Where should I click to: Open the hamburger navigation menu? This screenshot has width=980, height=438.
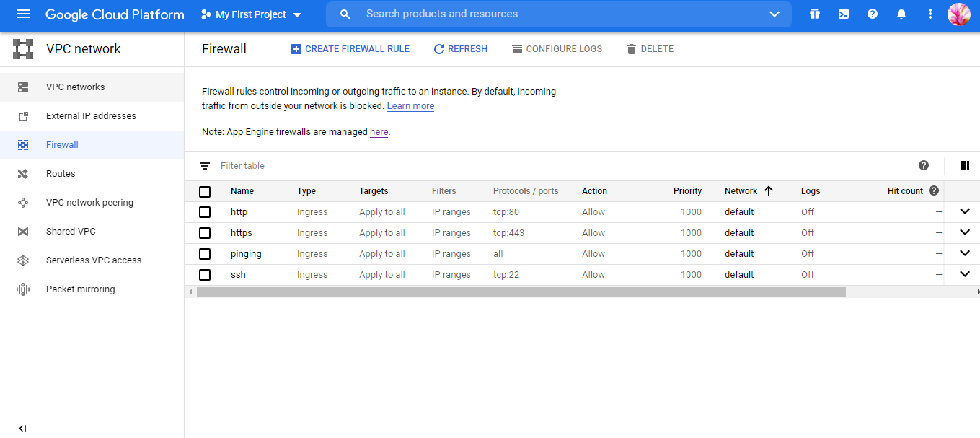(23, 14)
